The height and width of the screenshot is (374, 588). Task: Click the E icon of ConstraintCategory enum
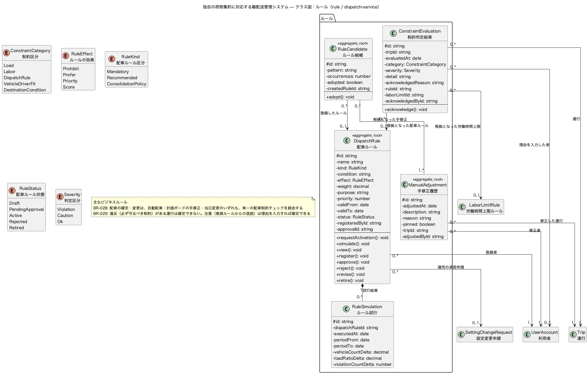pyautogui.click(x=6, y=53)
